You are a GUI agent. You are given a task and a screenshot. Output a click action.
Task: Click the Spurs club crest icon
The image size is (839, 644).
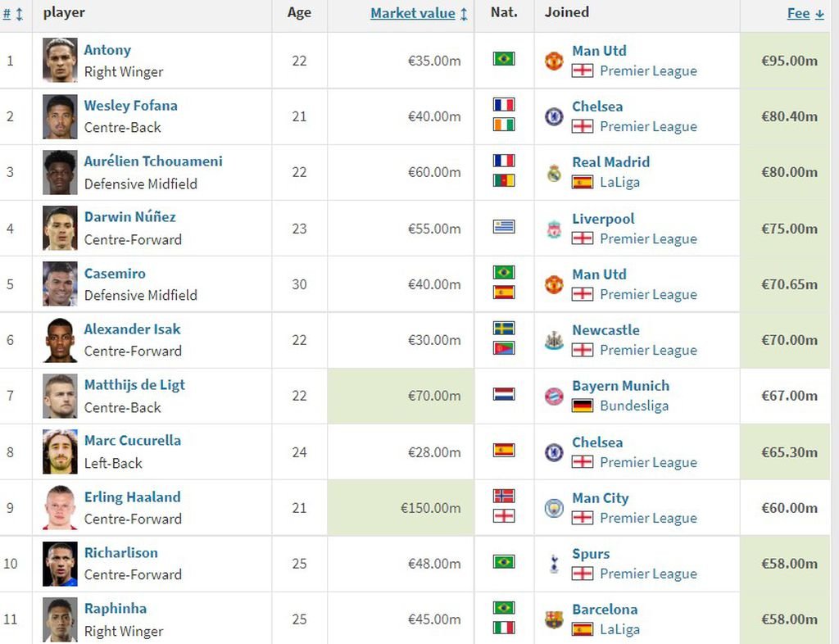(x=554, y=564)
